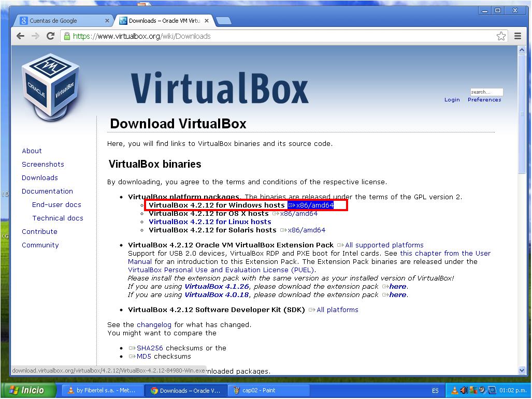Open Downloads sidebar link
This screenshot has height=399, width=532.
(40, 178)
